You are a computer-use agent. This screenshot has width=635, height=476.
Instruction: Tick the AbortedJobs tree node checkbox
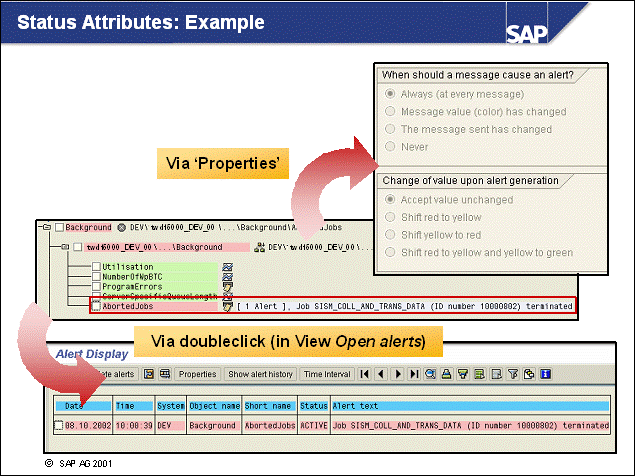coord(96,305)
